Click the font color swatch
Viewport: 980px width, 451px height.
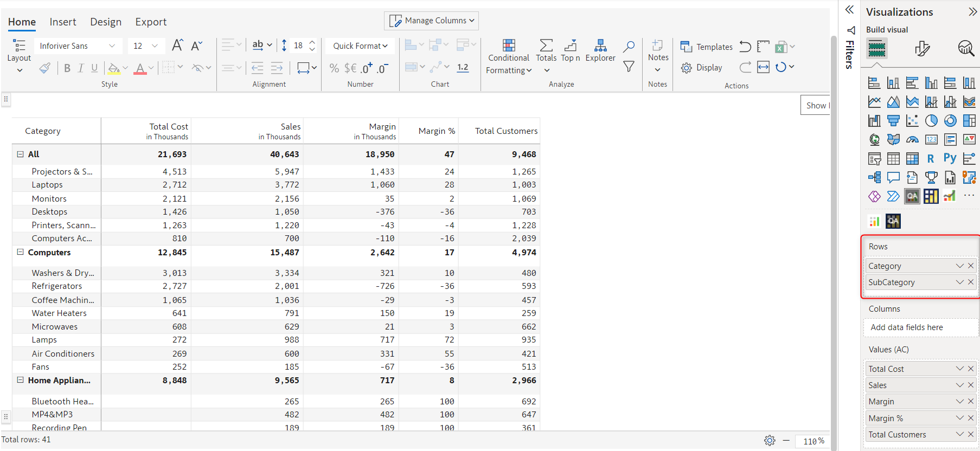[x=140, y=68]
